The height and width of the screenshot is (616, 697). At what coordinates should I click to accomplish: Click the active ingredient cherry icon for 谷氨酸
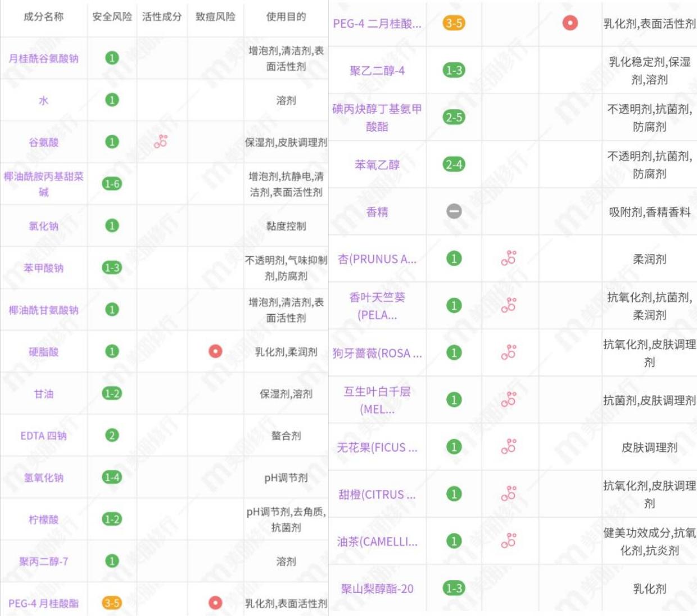tap(160, 141)
